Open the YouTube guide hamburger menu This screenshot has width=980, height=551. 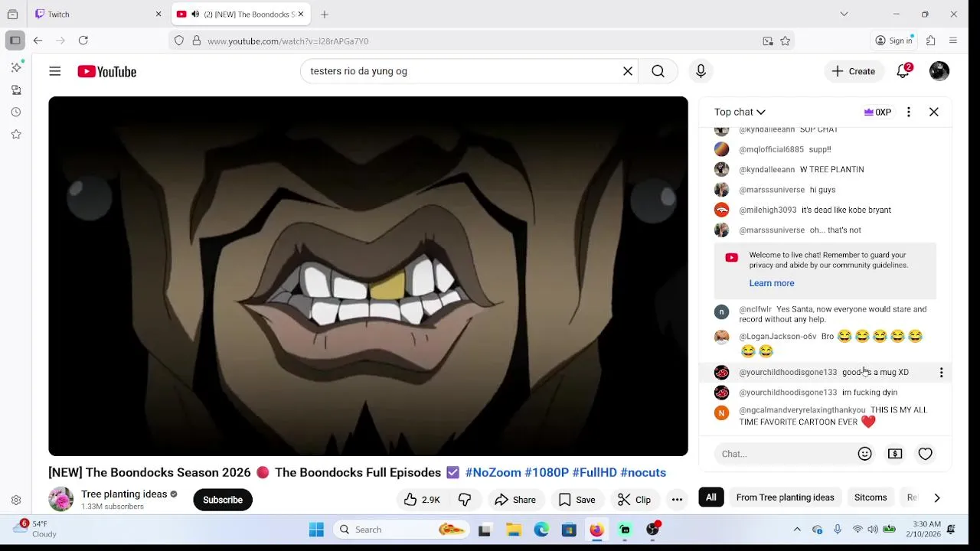coord(55,71)
